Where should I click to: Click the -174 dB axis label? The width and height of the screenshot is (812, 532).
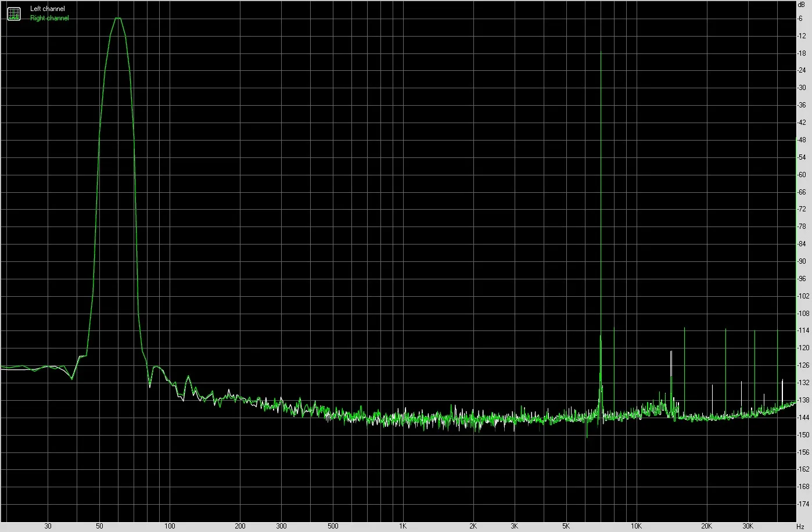click(x=803, y=504)
